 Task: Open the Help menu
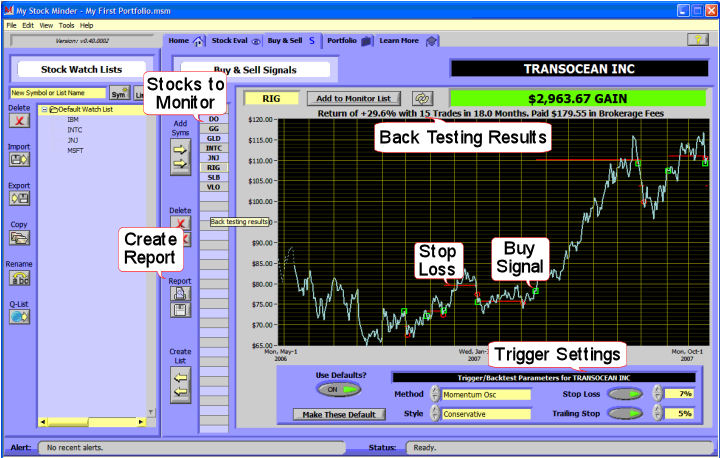(x=86, y=25)
